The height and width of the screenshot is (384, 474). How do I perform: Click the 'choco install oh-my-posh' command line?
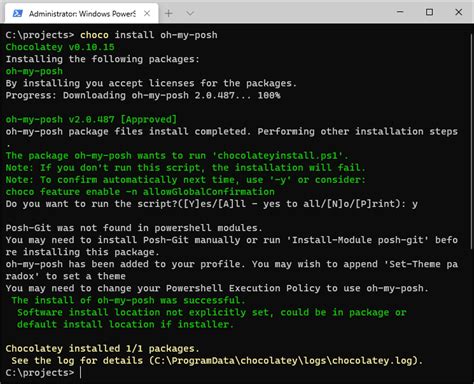(149, 35)
